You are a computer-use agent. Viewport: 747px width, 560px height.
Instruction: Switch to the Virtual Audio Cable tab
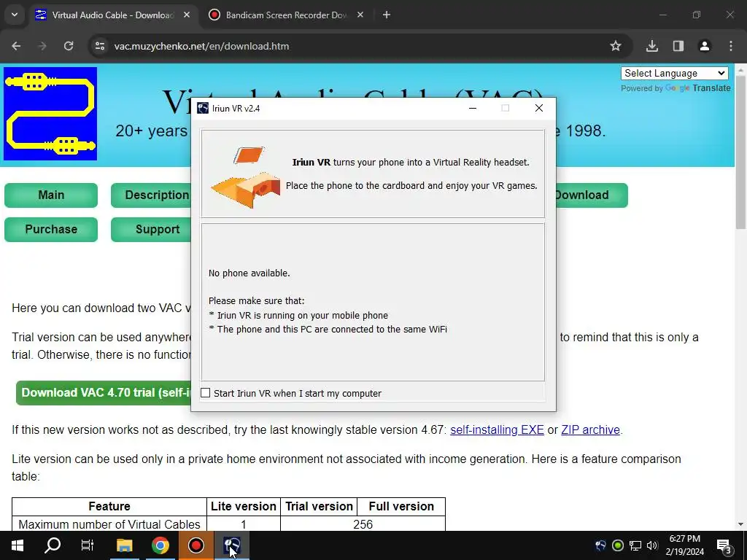[x=112, y=15]
